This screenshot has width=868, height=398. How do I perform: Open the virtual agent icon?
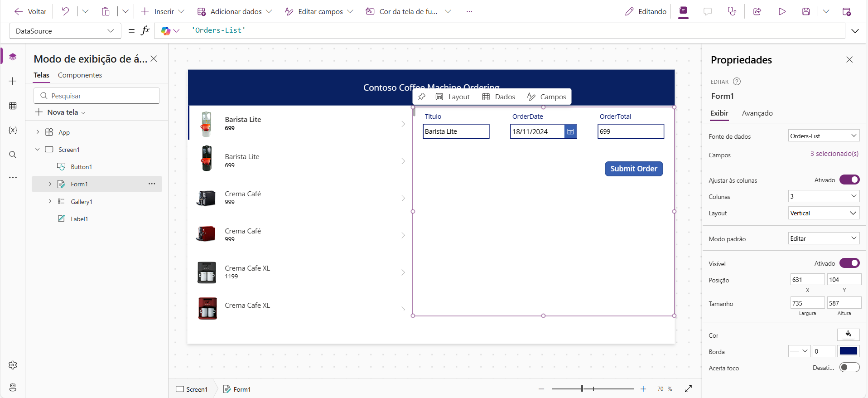(x=13, y=387)
